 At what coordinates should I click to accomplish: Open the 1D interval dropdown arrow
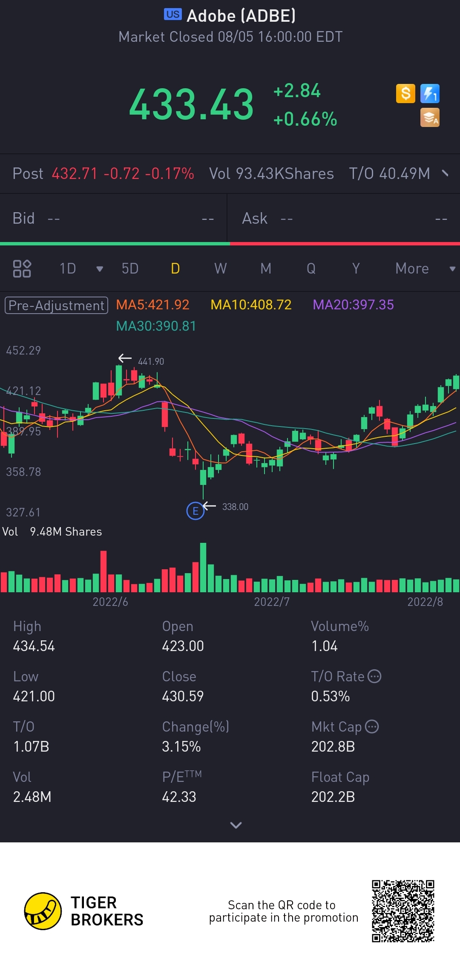100,268
